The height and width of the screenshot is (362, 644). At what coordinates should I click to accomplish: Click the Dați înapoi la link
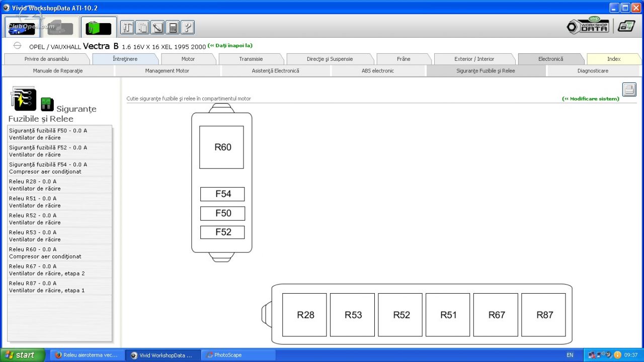(x=230, y=45)
